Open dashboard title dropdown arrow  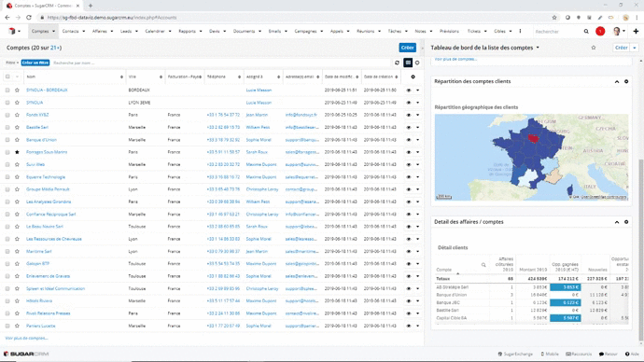(538, 48)
